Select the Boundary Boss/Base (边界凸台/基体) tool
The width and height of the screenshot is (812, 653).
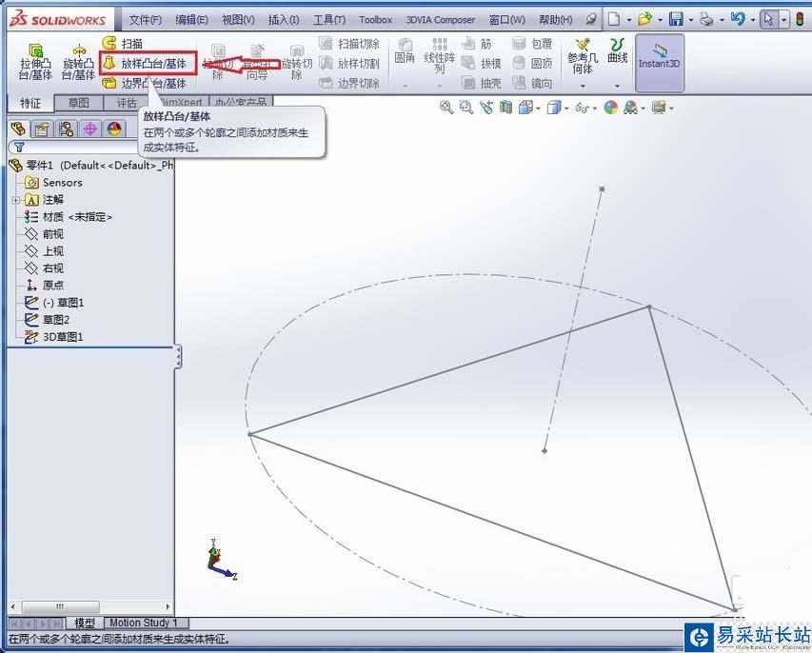point(145,83)
